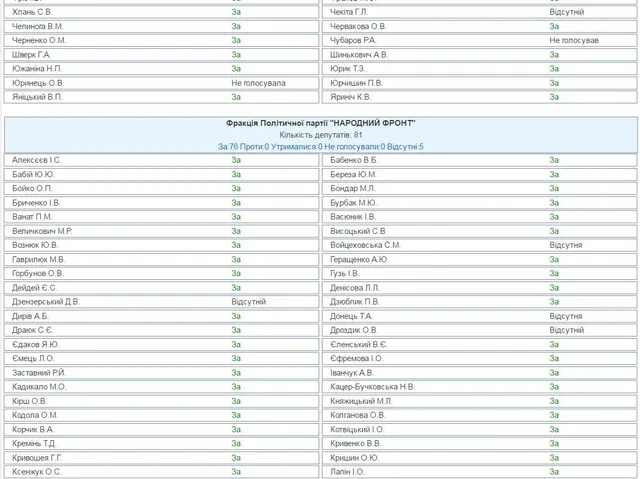Click deputy name Величкович М.Р.
This screenshot has width=640, height=479.
42,231
